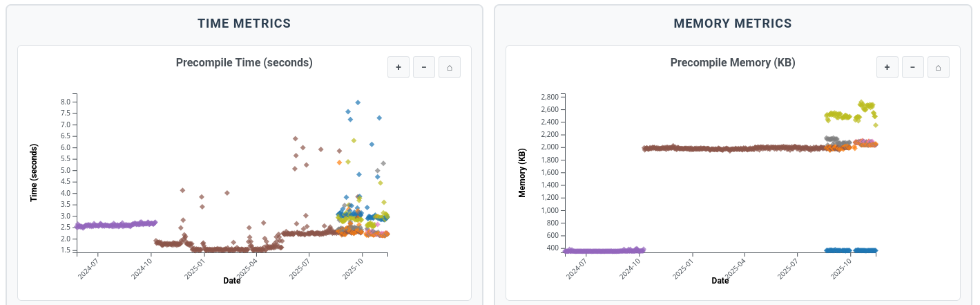Screen dimensions: 980x305
Task: Zoom in on the Precompile Time chart
Action: [398, 67]
